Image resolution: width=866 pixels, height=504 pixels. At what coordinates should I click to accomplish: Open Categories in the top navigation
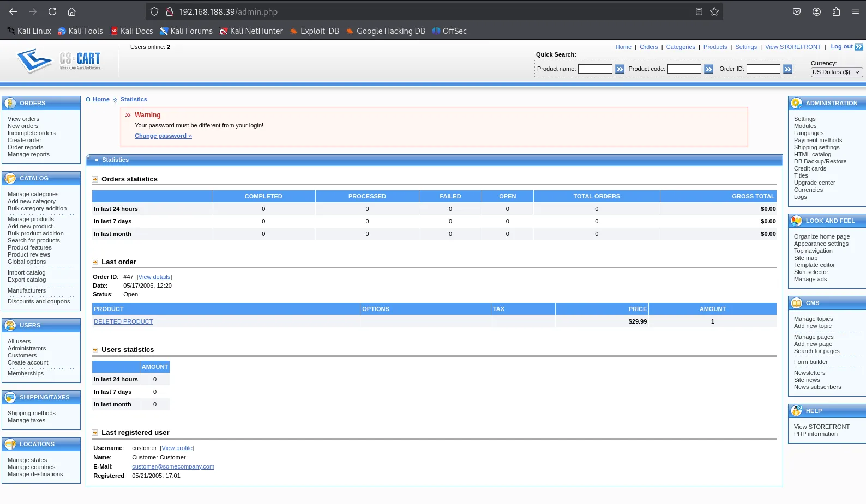681,47
